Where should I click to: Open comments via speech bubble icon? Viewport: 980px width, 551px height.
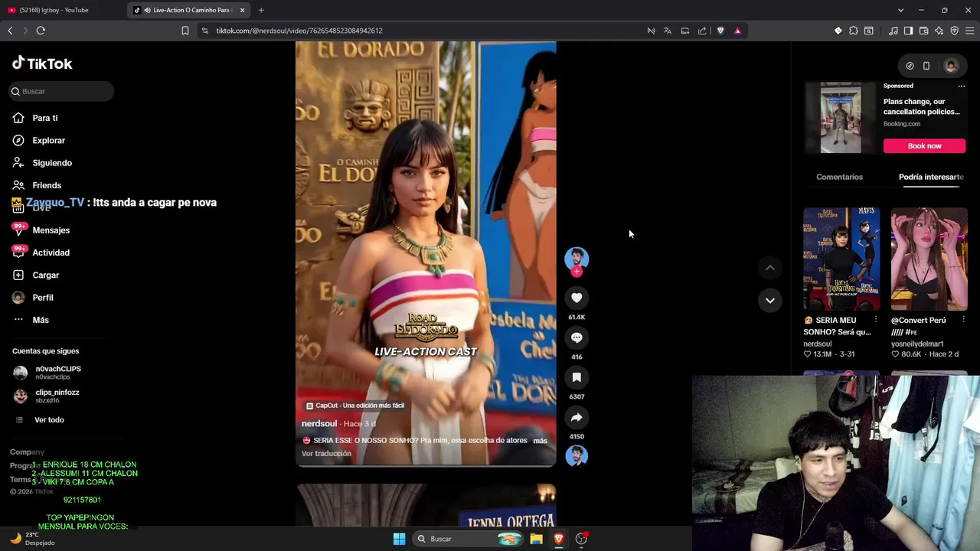tap(577, 337)
